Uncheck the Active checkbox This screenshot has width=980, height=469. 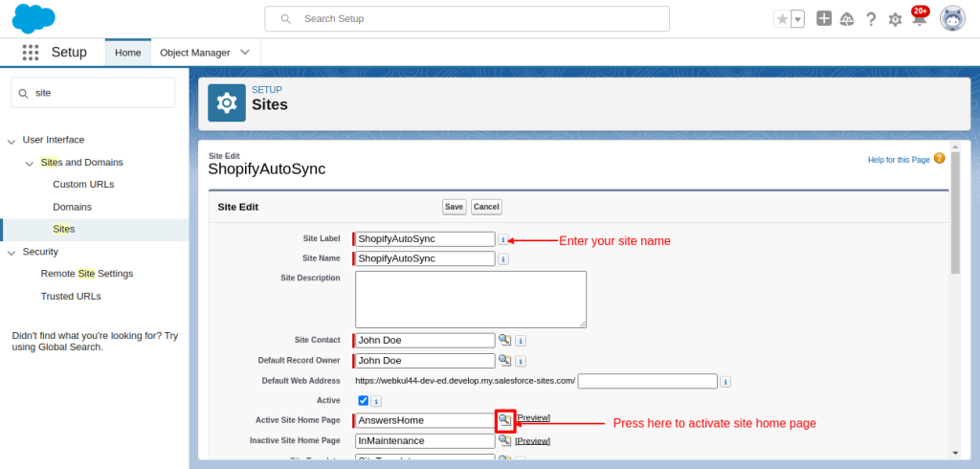[x=363, y=400]
